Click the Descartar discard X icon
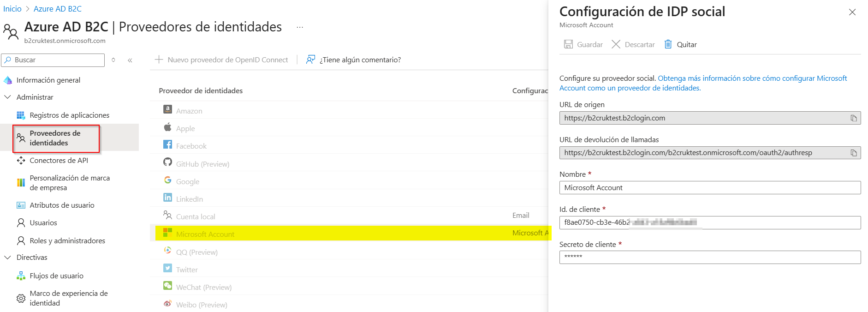The image size is (868, 312). 616,44
